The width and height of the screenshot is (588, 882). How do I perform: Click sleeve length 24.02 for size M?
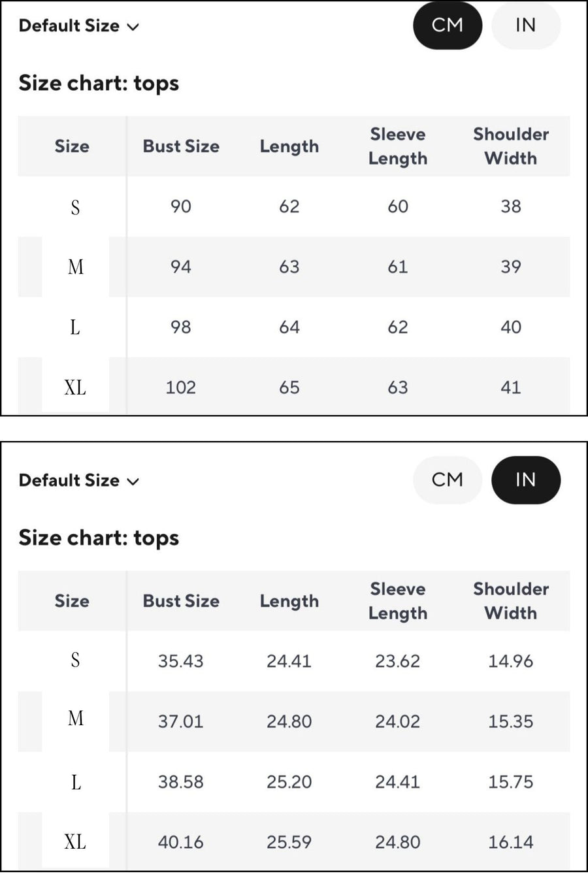click(x=398, y=721)
